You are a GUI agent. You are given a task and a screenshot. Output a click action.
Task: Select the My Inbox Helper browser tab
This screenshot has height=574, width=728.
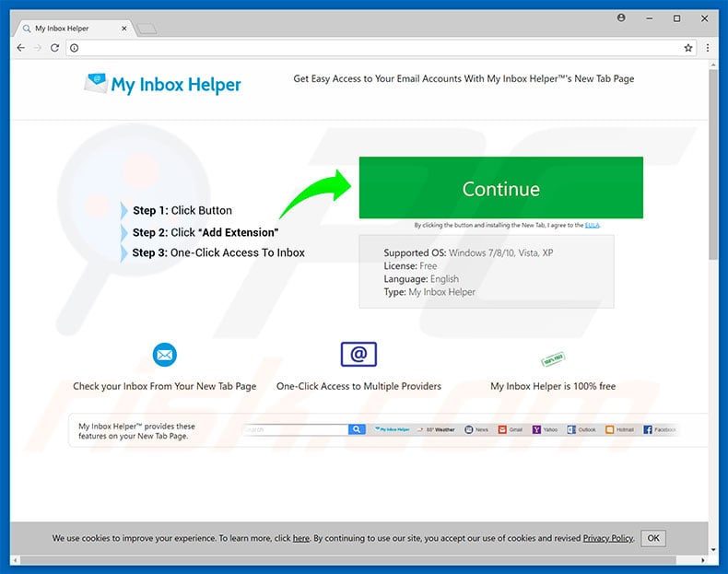point(75,29)
